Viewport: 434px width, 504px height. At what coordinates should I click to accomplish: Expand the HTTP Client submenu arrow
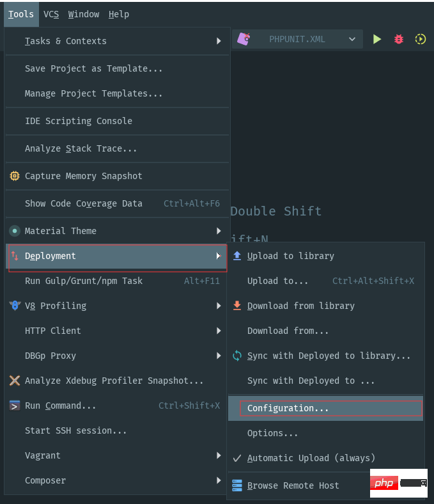219,331
